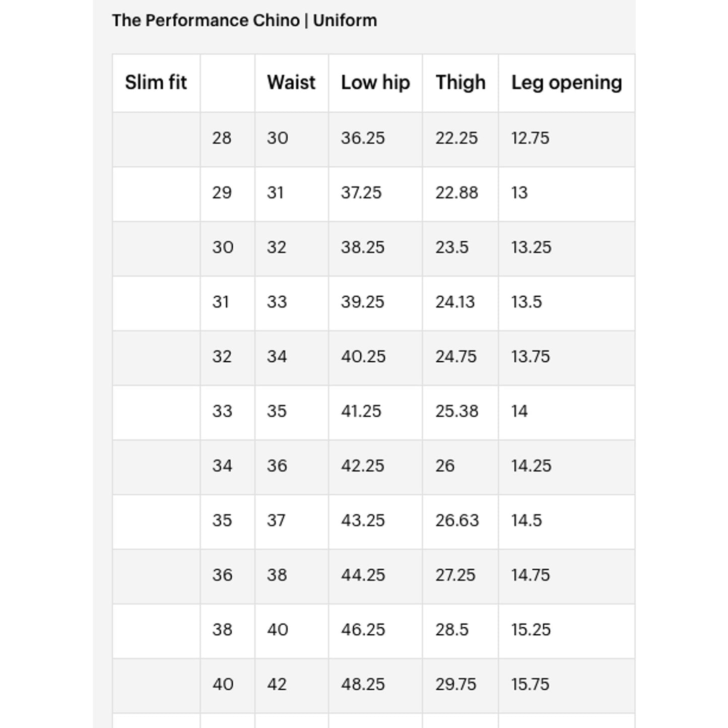The image size is (728, 728).
Task: Select the Waist column header
Action: (291, 83)
